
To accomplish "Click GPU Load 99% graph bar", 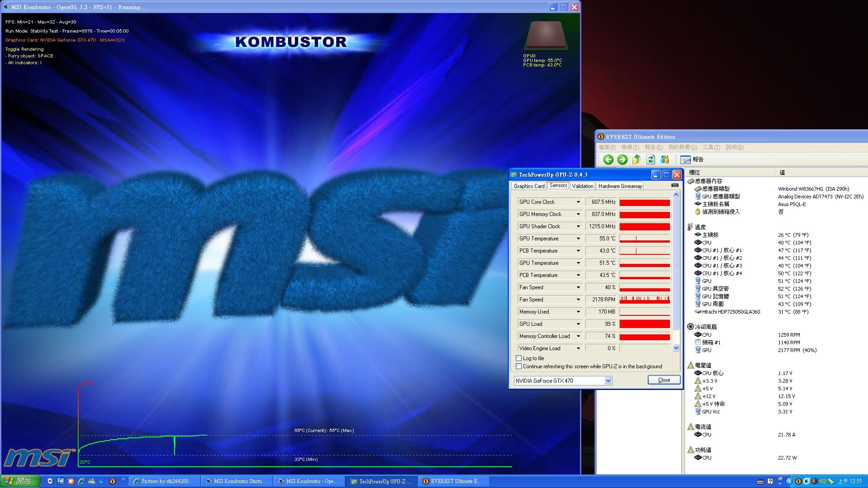I will tap(645, 324).
